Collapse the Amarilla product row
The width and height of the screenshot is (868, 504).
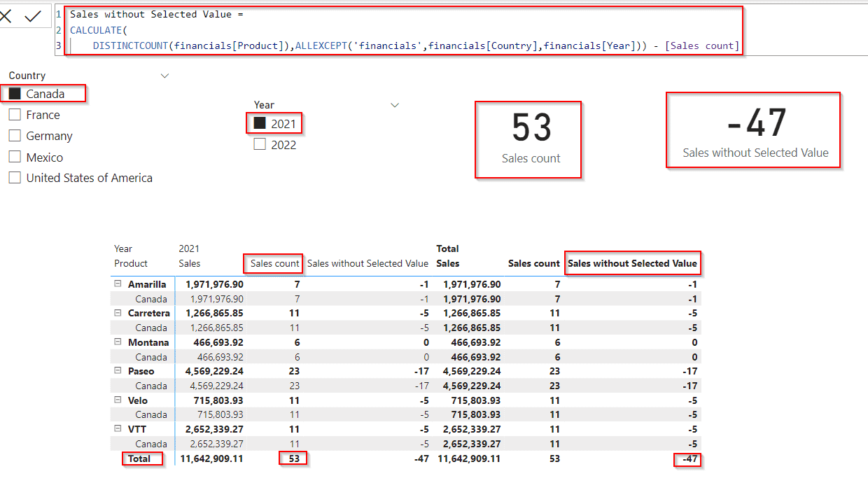pyautogui.click(x=118, y=283)
